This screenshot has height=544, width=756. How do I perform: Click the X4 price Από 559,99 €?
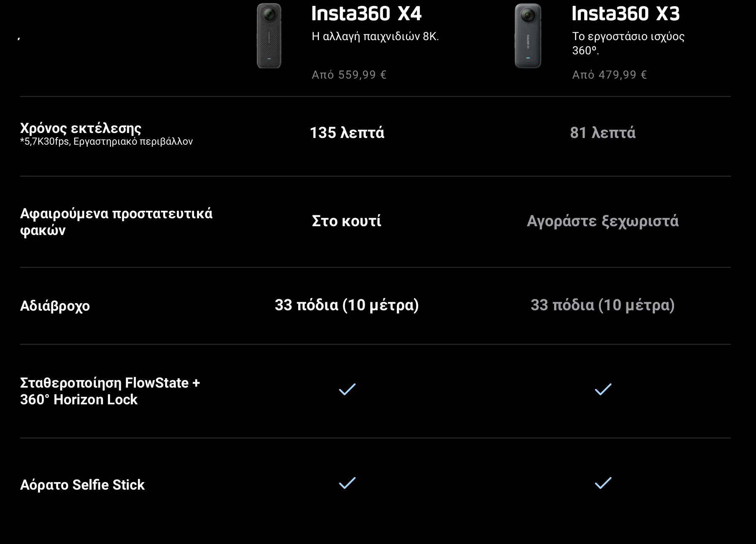click(x=349, y=75)
